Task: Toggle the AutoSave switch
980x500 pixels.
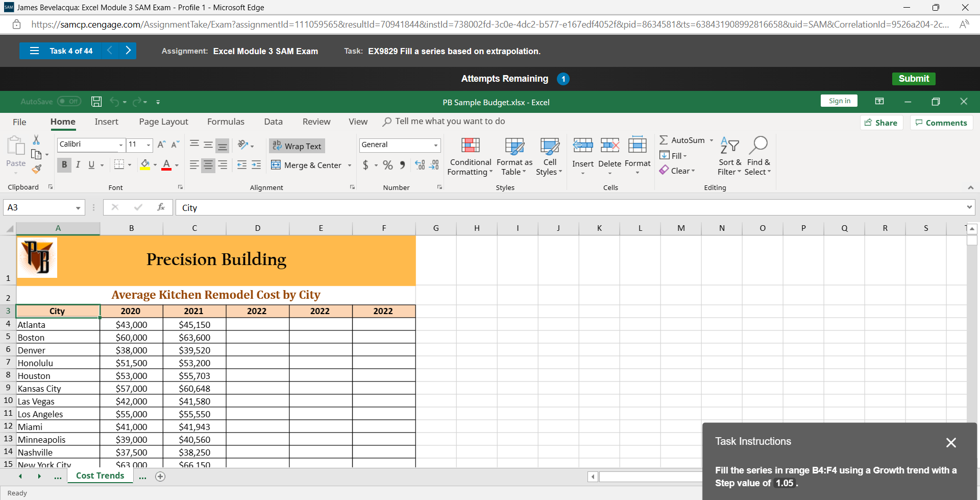Action: tap(69, 102)
